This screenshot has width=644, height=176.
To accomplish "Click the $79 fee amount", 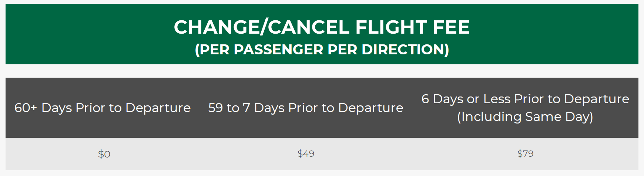I will (525, 153).
